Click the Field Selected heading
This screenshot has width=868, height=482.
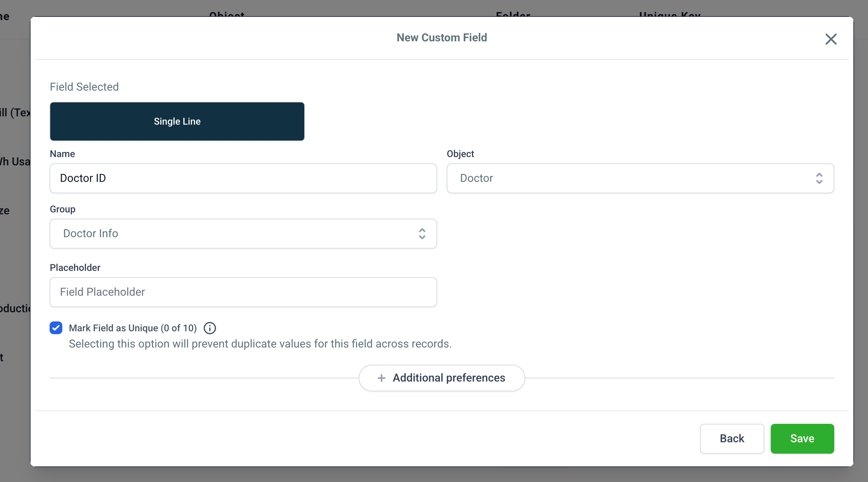[x=84, y=87]
